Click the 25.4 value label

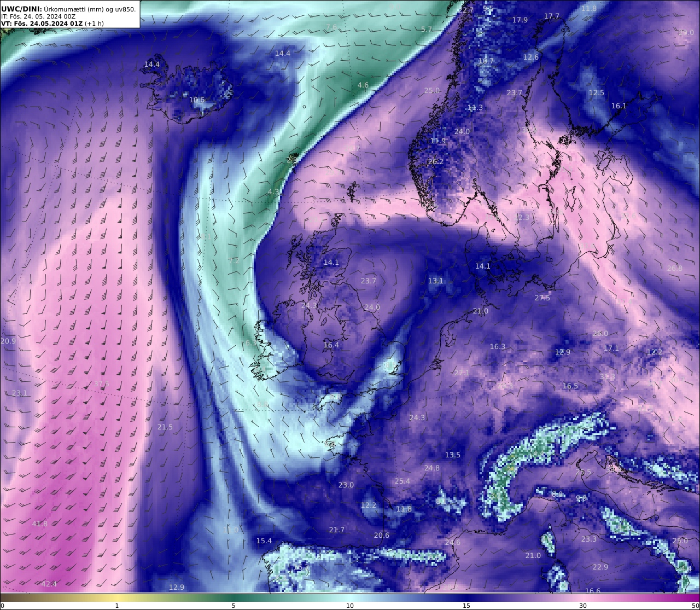[402, 481]
